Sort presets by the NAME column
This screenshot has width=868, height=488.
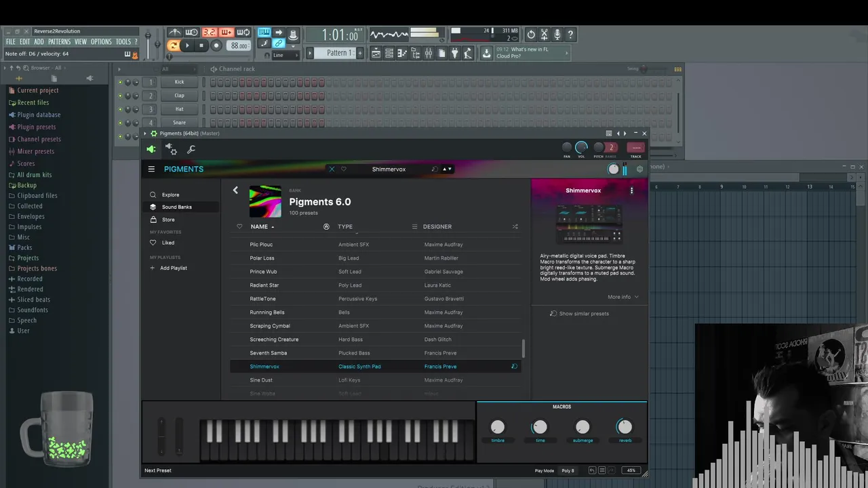[262, 226]
